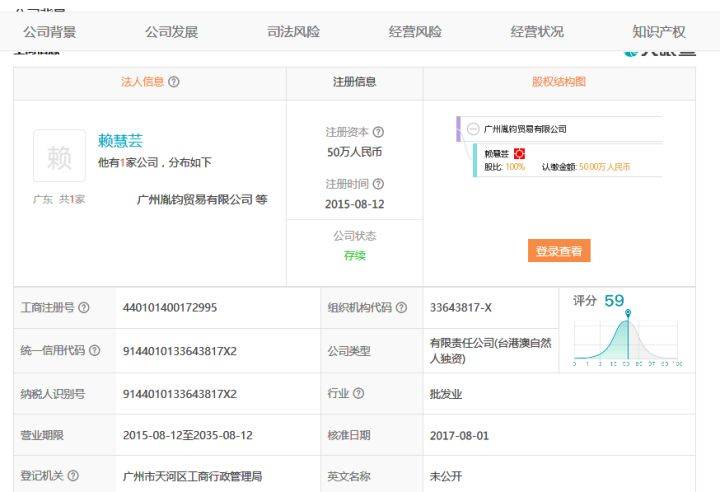Click registration number 440101400172995

point(169,308)
